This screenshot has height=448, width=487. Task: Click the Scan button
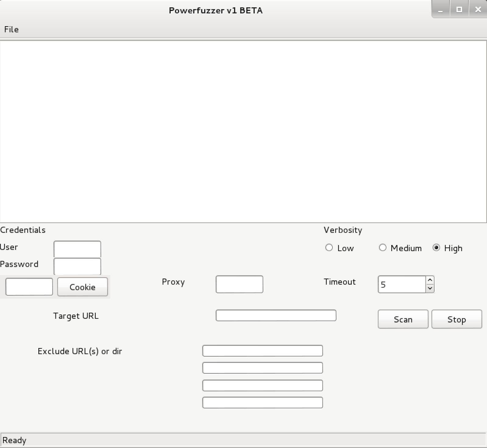point(403,319)
